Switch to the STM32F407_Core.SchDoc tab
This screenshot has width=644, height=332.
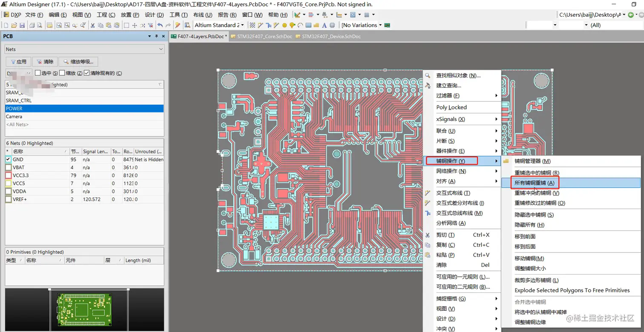pyautogui.click(x=261, y=37)
